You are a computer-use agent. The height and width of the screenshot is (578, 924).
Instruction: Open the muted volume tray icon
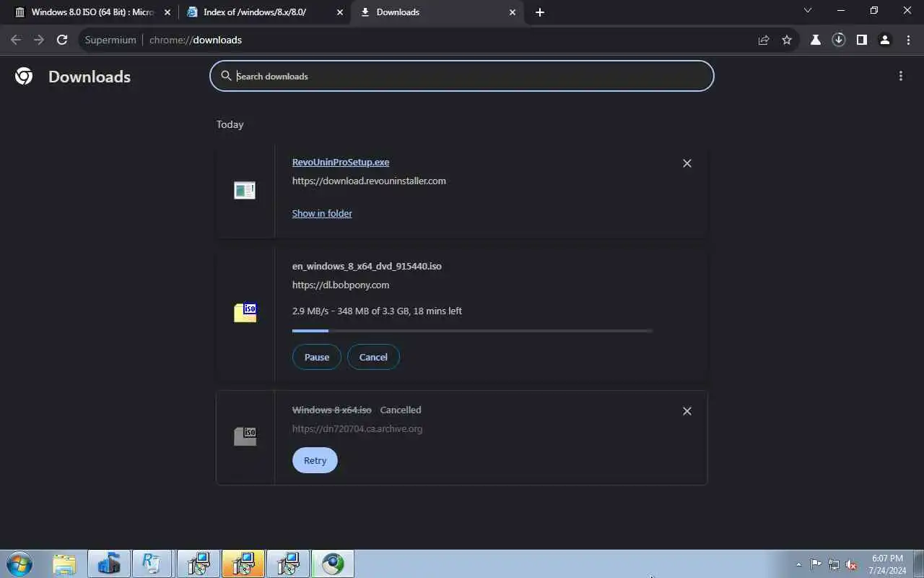coord(851,564)
